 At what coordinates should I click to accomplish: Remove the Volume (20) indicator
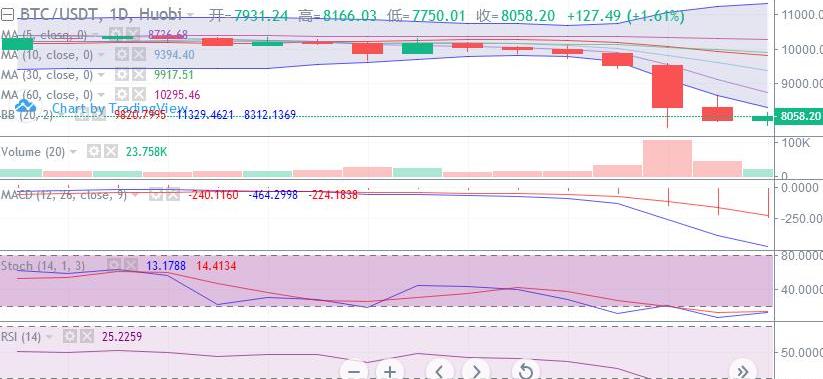pos(110,152)
